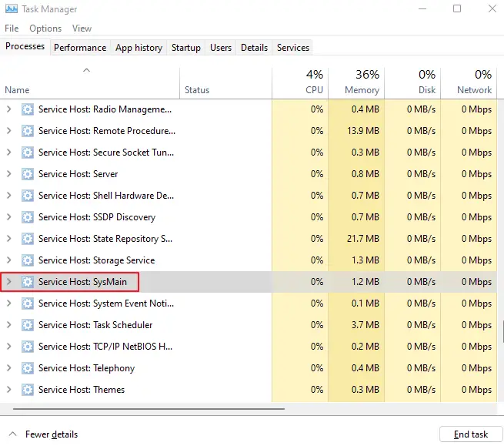Image resolution: width=504 pixels, height=446 pixels.
Task: Switch to the Details tab
Action: (254, 48)
